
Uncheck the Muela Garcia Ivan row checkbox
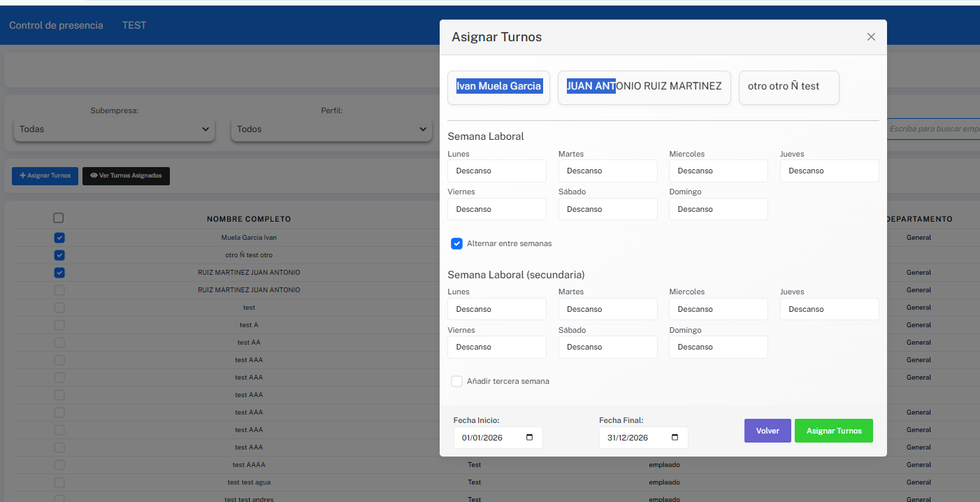coord(59,238)
